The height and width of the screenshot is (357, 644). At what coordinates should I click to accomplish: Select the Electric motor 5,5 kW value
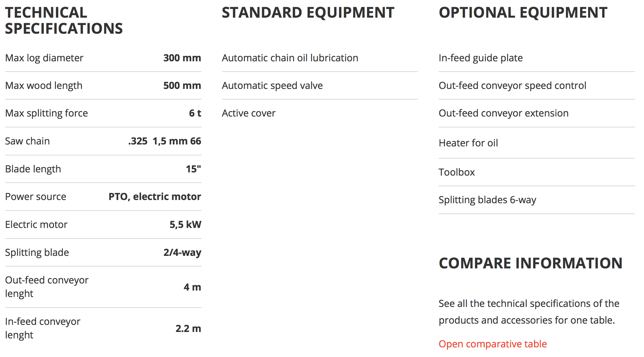pos(185,224)
